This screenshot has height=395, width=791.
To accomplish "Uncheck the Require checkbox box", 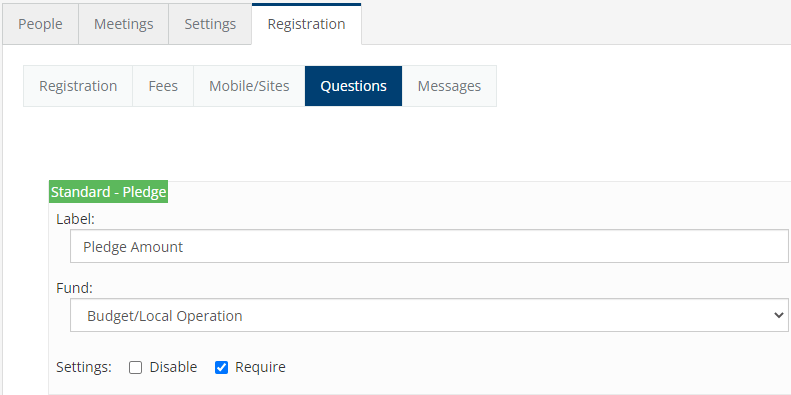I will tap(221, 367).
